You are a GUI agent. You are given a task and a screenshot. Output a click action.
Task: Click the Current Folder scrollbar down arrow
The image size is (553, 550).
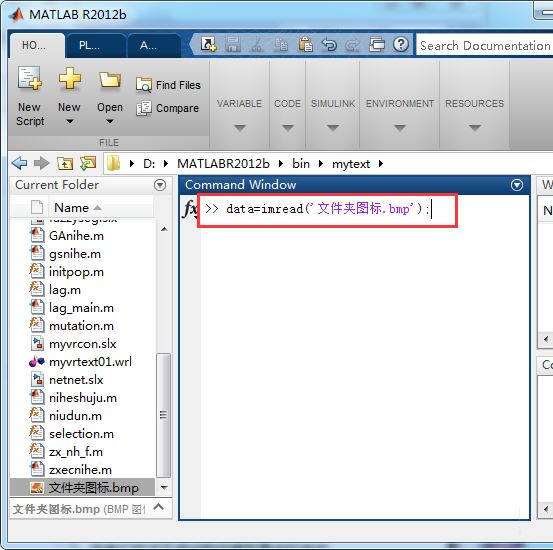(164, 488)
